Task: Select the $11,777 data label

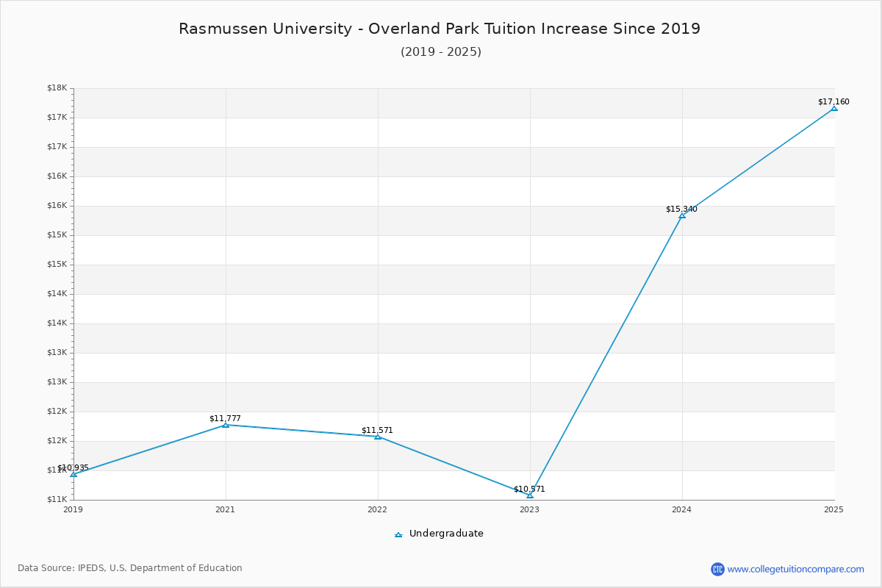Action: [x=225, y=419]
